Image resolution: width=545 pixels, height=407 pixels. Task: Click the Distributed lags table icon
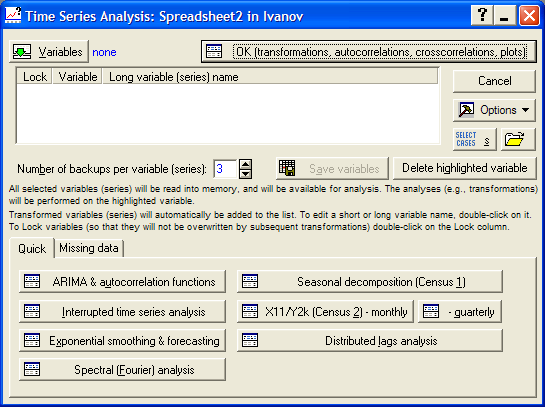coord(250,340)
